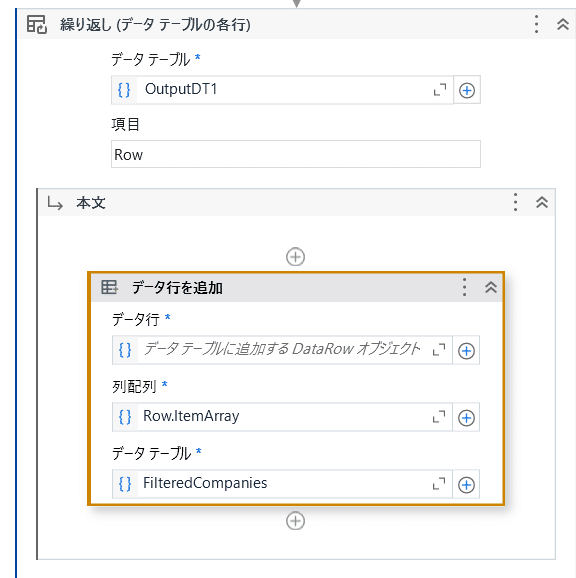The width and height of the screenshot is (576, 578).
Task: Expand editor for Row.ItemArray field
Action: (439, 417)
